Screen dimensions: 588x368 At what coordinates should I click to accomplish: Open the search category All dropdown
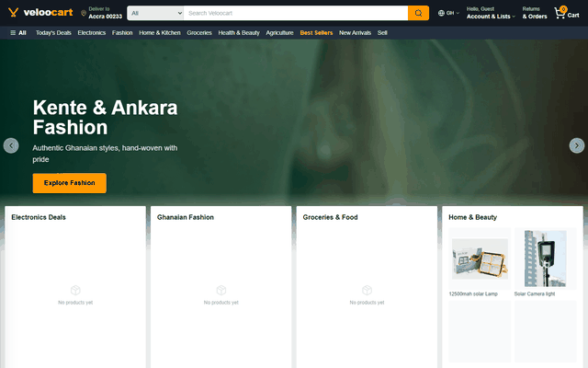pyautogui.click(x=155, y=13)
